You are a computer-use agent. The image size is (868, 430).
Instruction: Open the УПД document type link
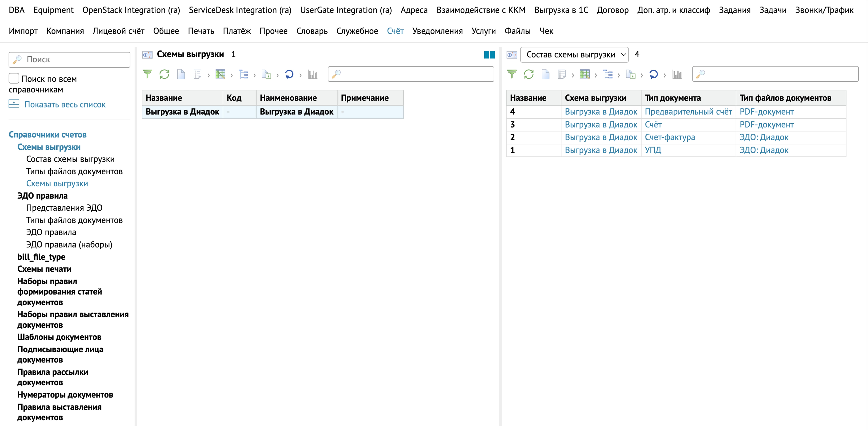coord(653,150)
